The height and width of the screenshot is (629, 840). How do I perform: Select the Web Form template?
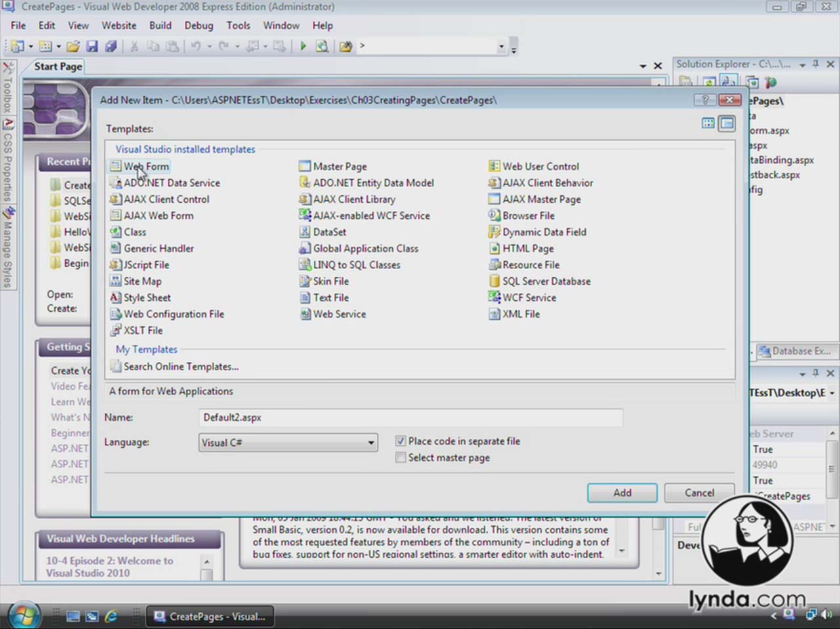point(140,167)
